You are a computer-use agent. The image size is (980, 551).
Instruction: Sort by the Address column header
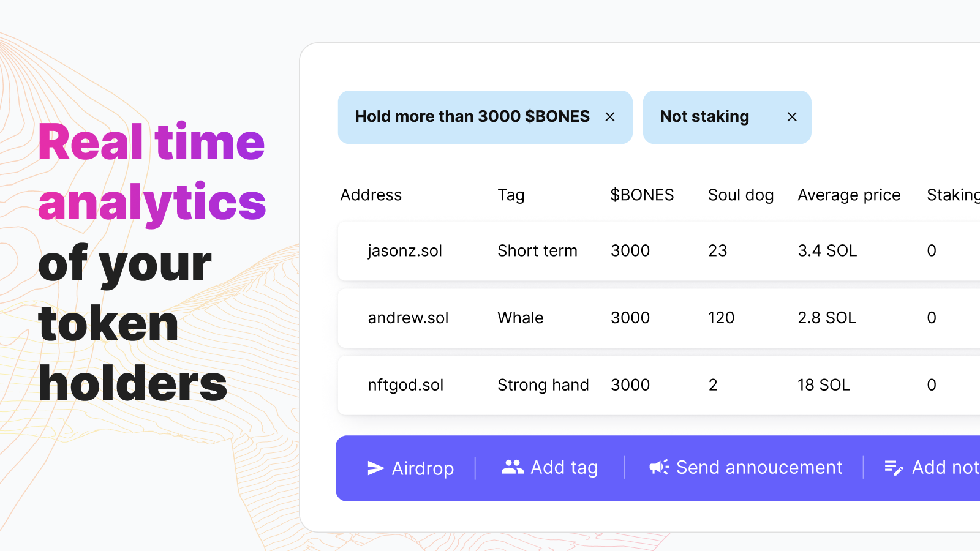(x=371, y=195)
